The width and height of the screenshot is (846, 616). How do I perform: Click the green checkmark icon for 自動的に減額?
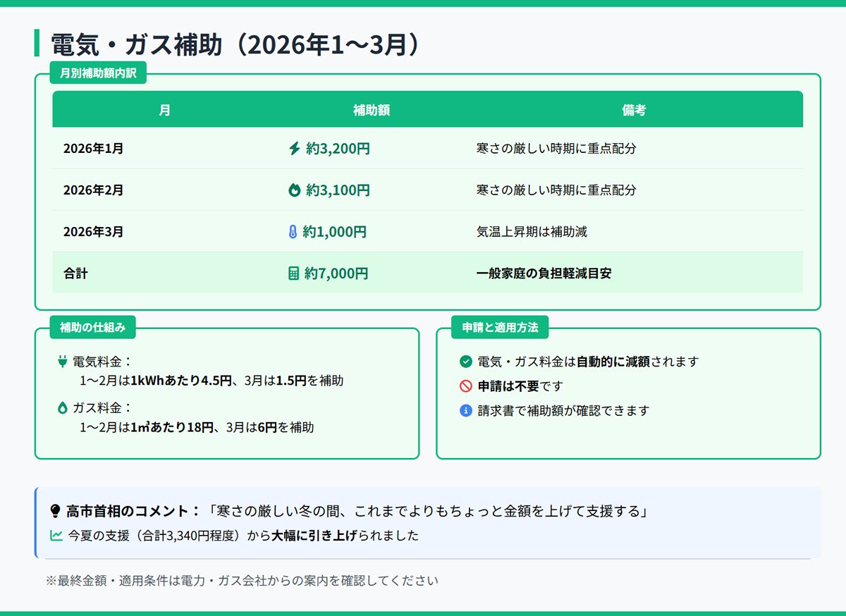point(465,362)
